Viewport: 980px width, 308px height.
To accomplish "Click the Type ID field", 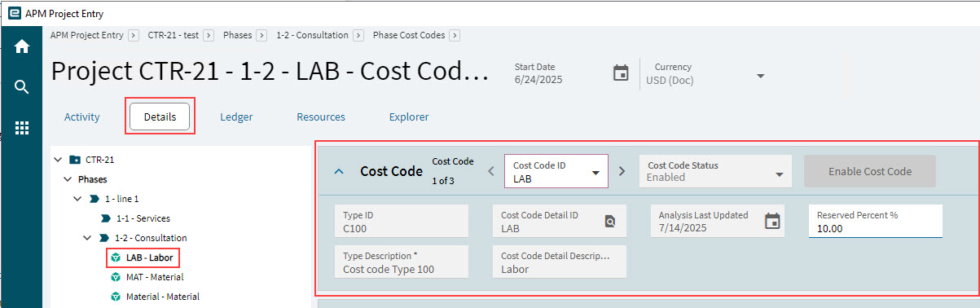I will [x=402, y=221].
